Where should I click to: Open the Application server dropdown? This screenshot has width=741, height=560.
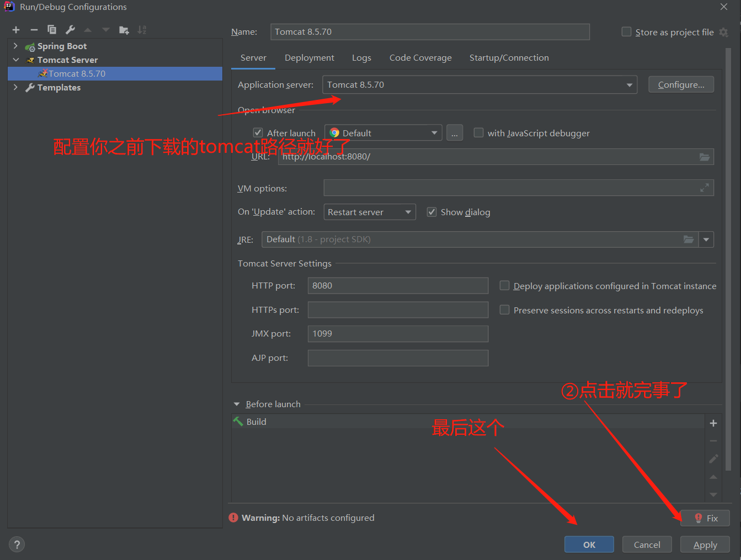(629, 84)
